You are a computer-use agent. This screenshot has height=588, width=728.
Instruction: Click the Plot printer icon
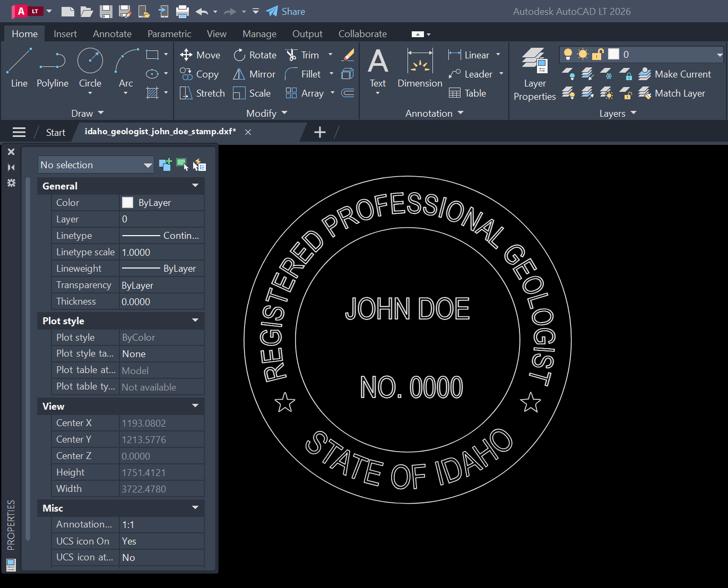click(x=183, y=11)
